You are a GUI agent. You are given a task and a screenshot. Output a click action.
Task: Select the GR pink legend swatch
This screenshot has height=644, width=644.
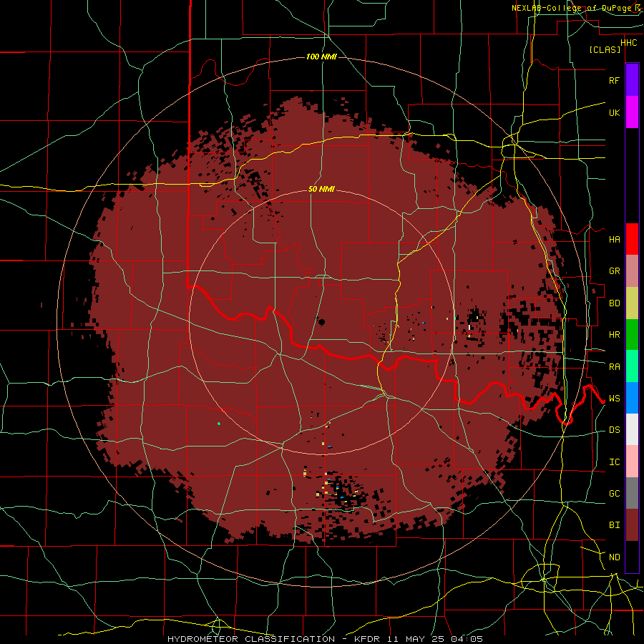[x=632, y=271]
